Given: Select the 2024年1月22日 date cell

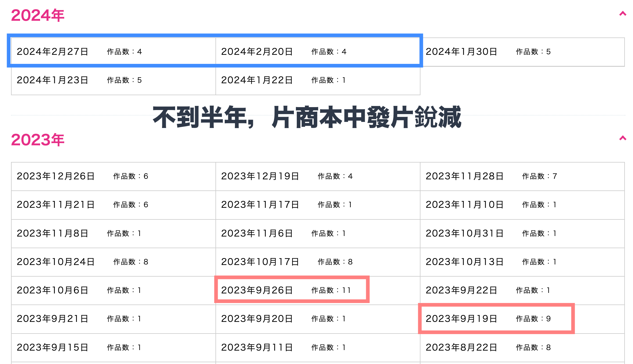Looking at the screenshot, I should click(x=257, y=80).
